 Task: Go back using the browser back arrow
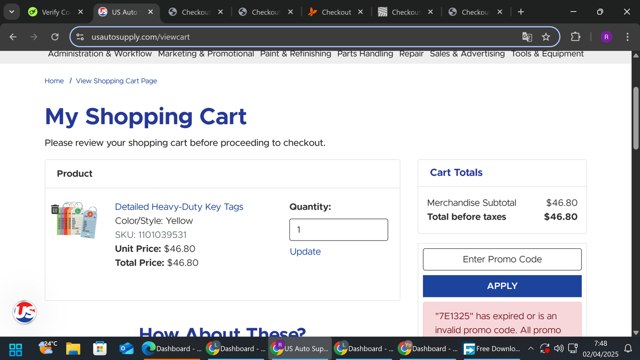13,37
